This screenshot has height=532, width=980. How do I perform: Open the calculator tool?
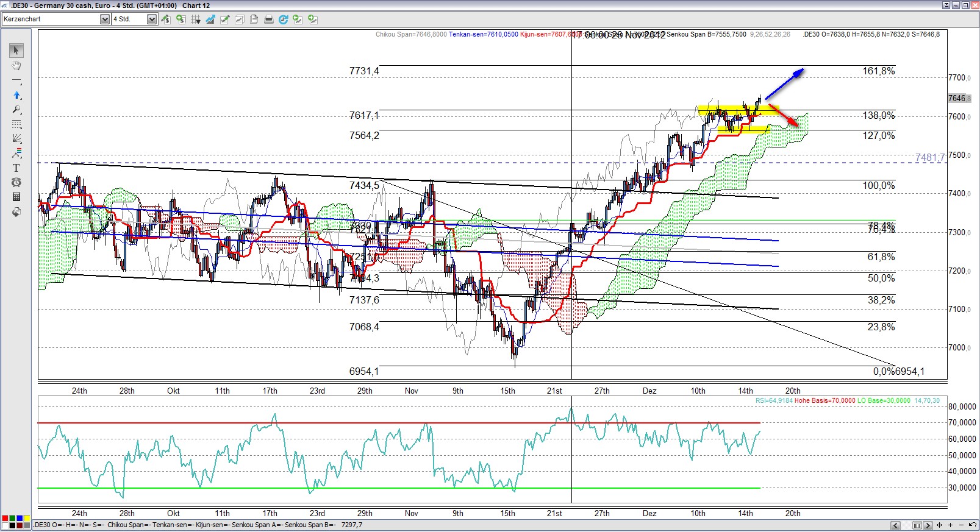point(16,197)
